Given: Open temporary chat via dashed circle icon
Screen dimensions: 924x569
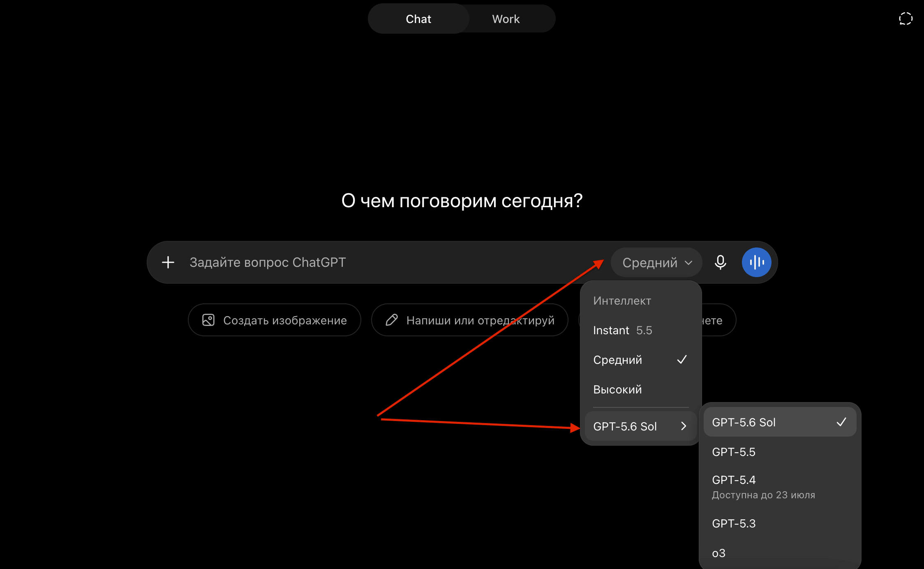Looking at the screenshot, I should pos(906,19).
